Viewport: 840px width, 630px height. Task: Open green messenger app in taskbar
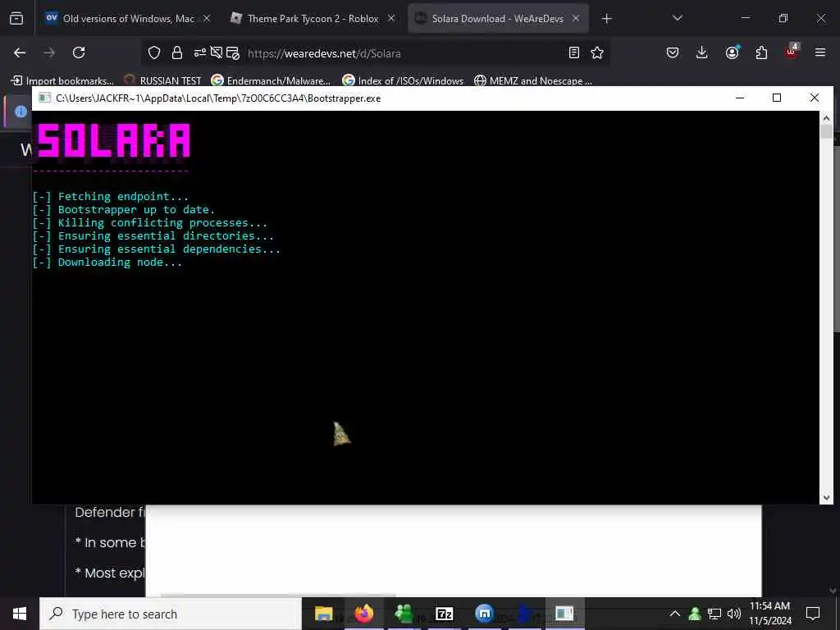404,614
